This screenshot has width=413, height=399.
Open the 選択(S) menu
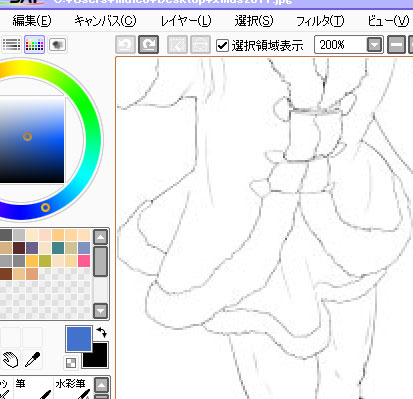254,21
